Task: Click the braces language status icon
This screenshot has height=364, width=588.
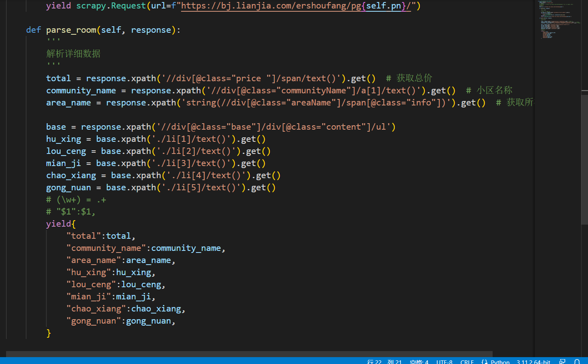Action: (484, 362)
